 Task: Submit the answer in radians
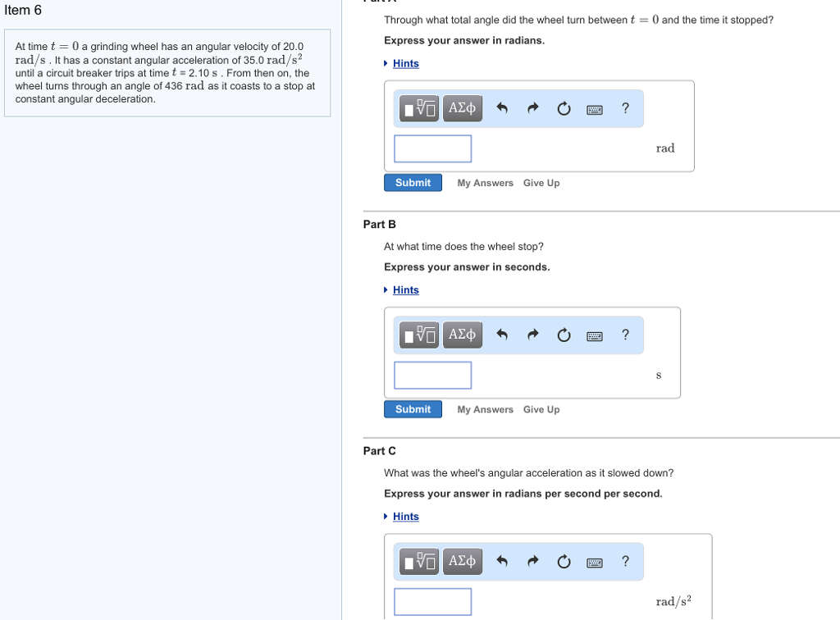[x=413, y=183]
